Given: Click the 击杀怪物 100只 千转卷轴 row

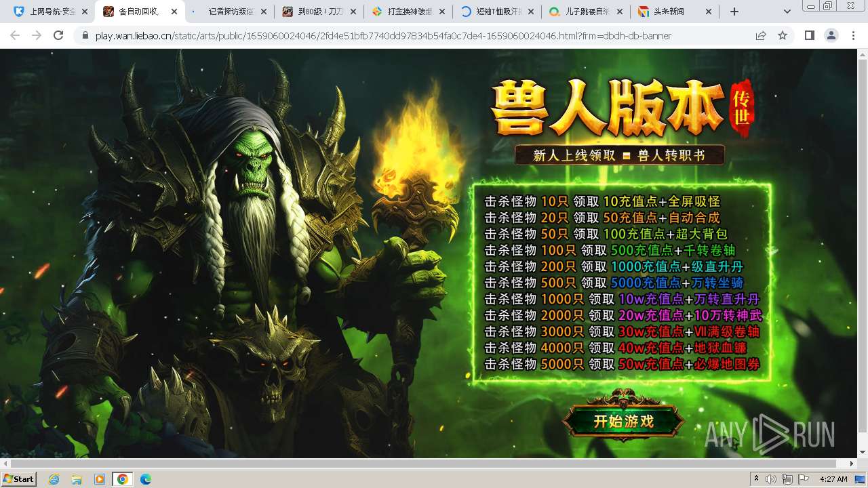Looking at the screenshot, I should 610,250.
